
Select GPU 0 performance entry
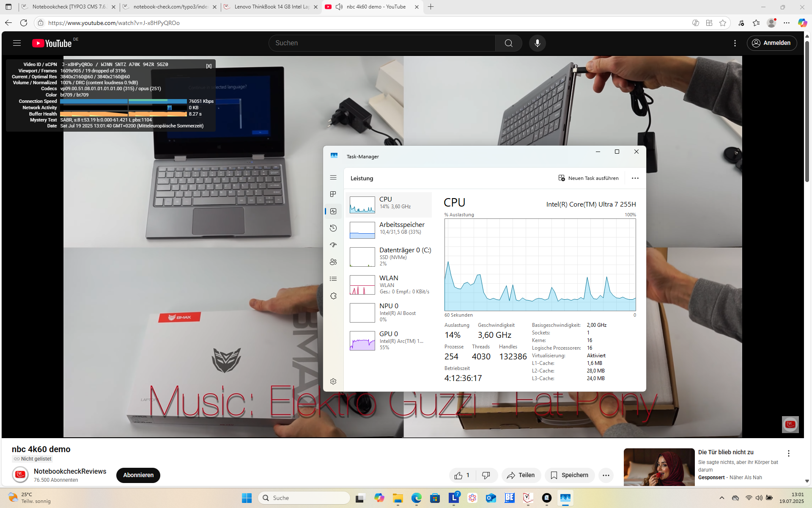click(x=389, y=340)
